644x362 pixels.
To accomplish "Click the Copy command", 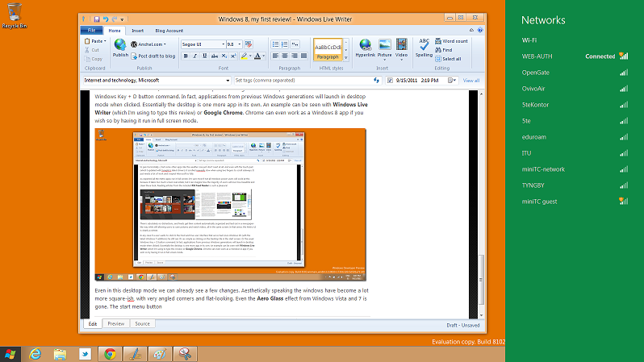I will point(94,59).
